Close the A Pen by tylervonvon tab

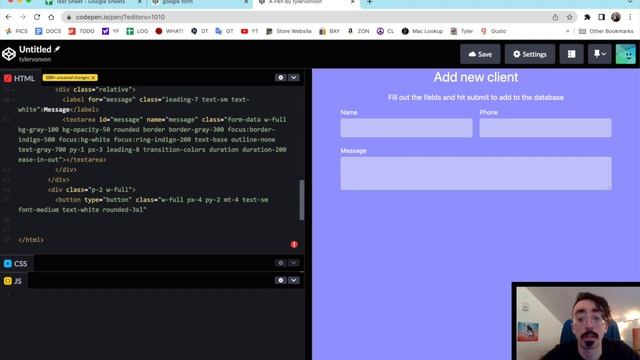pos(353,2)
